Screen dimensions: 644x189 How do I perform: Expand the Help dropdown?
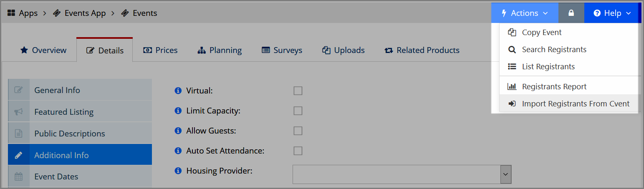[x=612, y=13]
